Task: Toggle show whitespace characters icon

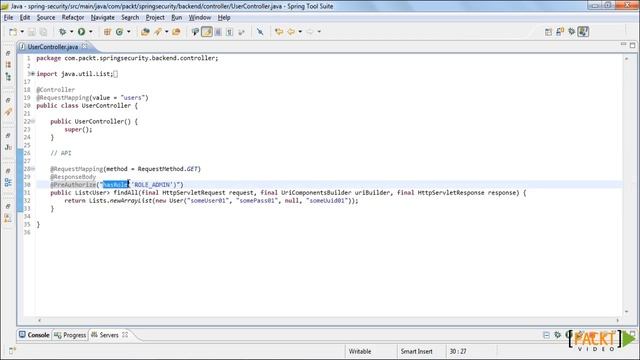Action: pos(230,32)
